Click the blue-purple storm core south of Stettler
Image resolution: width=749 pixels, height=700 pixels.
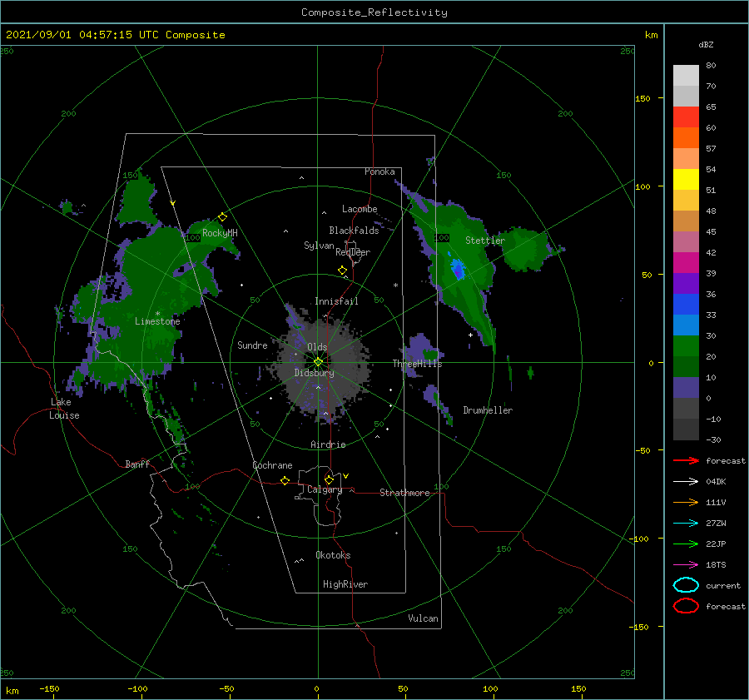pos(458,269)
